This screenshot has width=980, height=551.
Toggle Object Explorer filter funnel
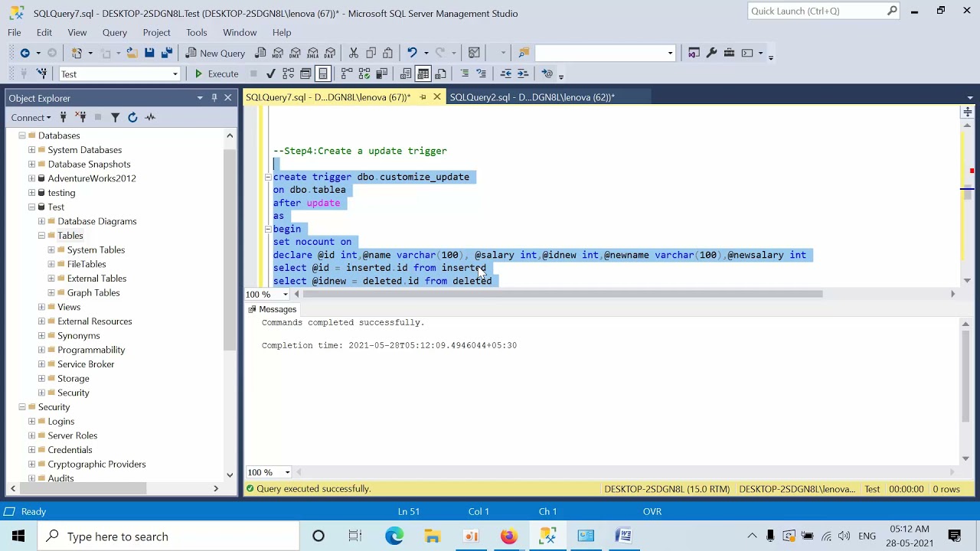tap(115, 117)
